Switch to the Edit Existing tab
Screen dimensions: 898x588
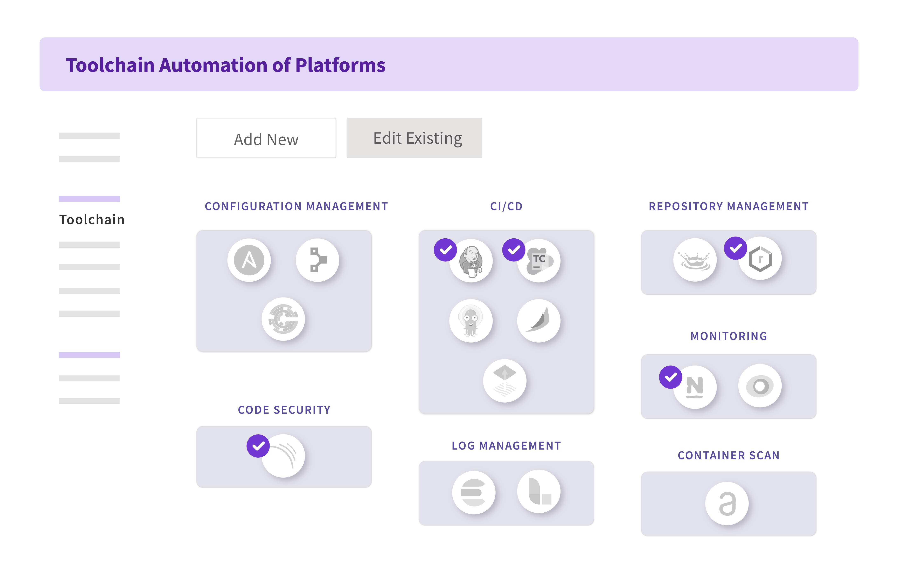click(414, 138)
